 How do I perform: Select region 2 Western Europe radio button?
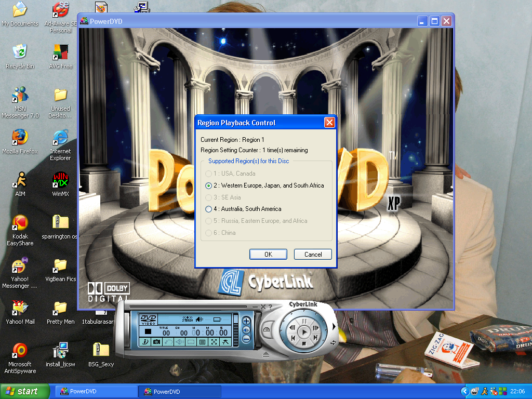pos(208,185)
